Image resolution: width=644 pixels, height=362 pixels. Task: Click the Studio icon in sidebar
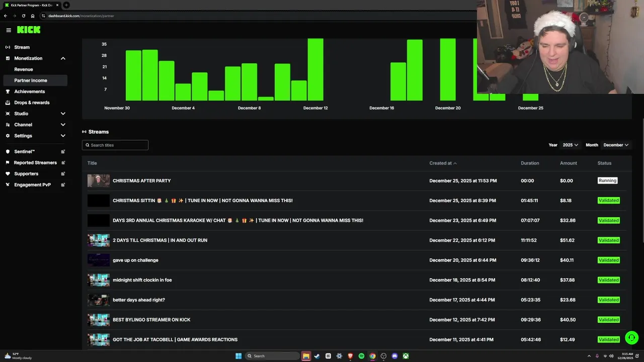pyautogui.click(x=8, y=114)
